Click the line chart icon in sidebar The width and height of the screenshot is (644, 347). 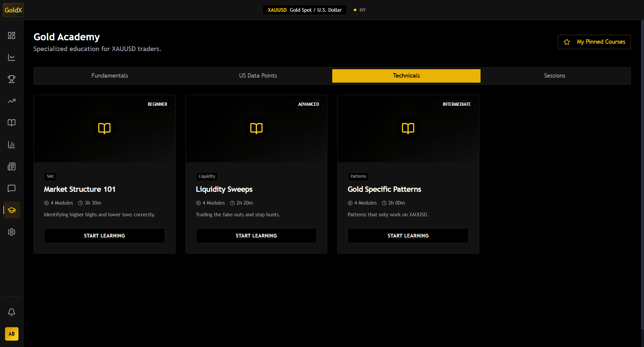tap(11, 57)
